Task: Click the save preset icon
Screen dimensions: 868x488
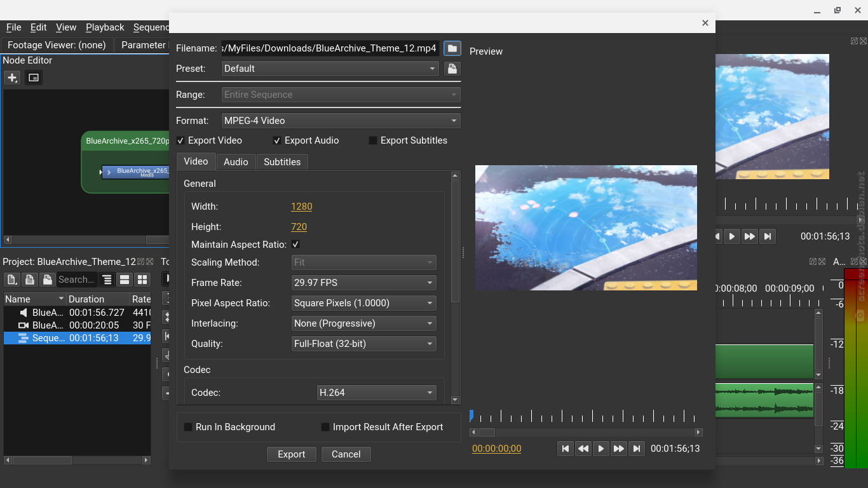Action: [x=452, y=69]
